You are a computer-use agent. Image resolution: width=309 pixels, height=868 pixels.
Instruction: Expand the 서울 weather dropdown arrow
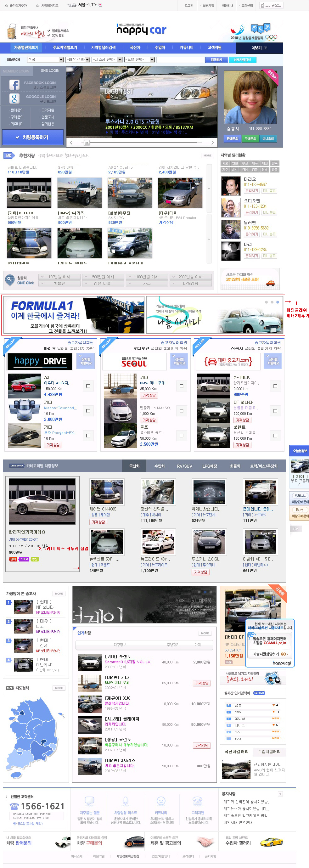[x=100, y=5]
